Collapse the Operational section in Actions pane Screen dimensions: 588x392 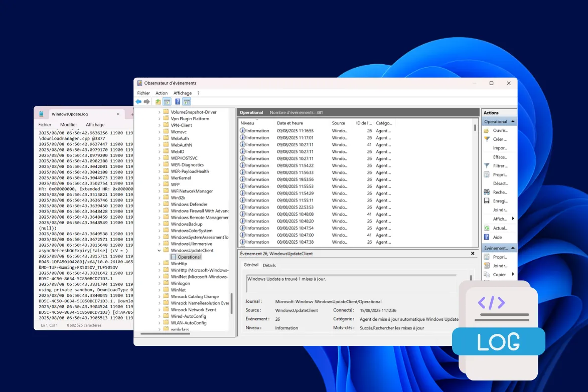(x=513, y=122)
